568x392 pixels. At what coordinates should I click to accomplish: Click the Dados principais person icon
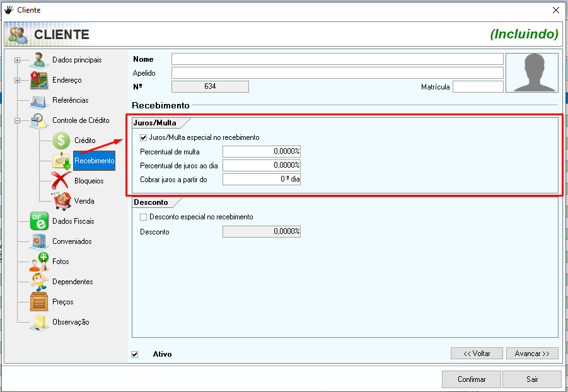(x=39, y=61)
